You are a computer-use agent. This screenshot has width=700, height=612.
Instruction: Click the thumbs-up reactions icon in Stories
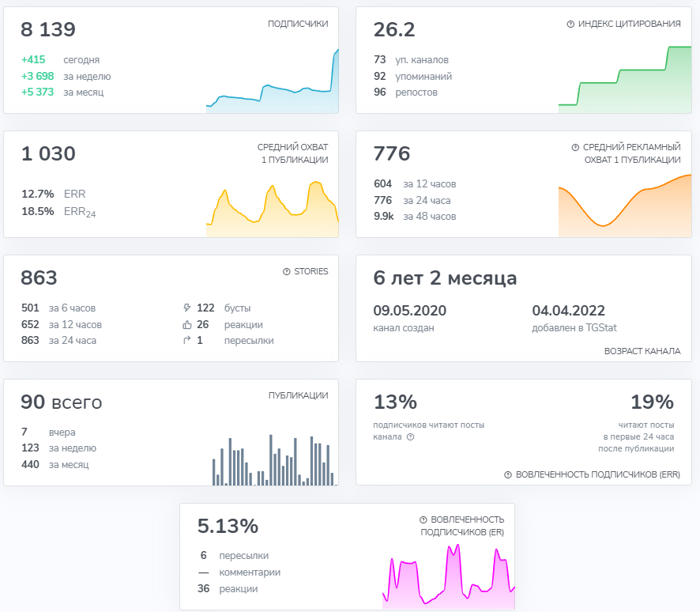coord(186,325)
